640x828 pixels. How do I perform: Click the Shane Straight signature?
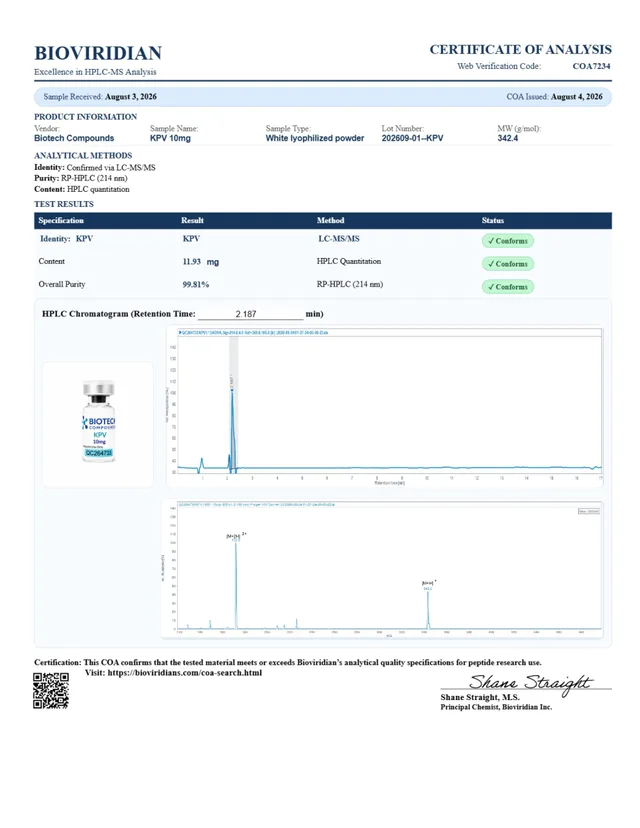531,684
